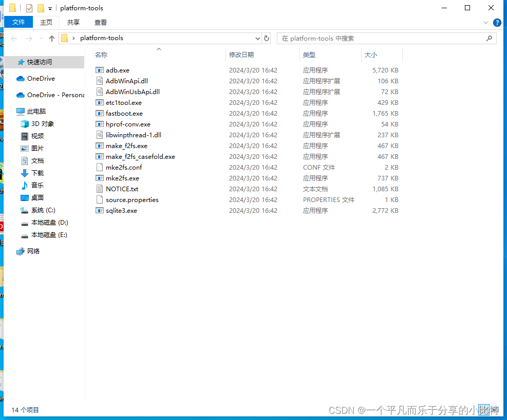507x420 pixels.
Task: Click platform-tools in the address bar
Action: [102, 38]
